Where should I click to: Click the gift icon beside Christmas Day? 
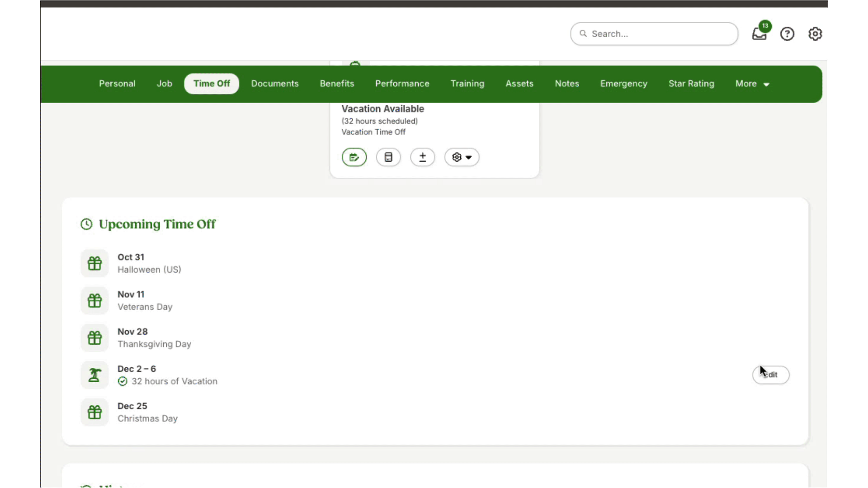(94, 413)
